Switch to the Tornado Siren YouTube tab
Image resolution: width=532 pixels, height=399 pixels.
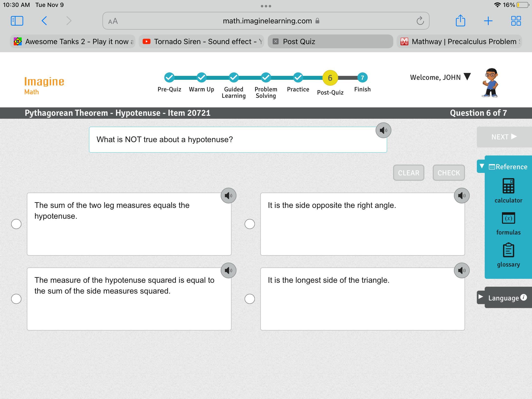click(x=201, y=41)
